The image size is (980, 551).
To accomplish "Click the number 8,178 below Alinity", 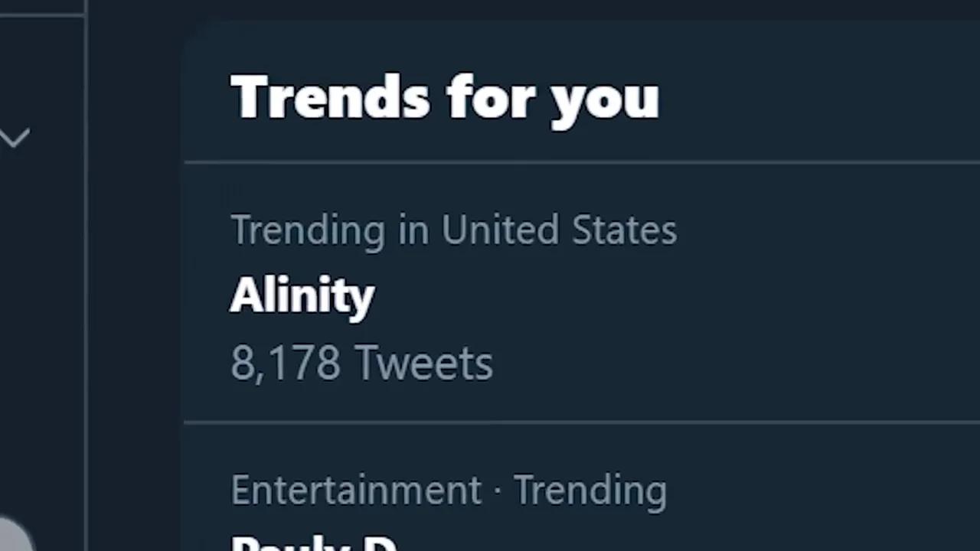I will click(285, 363).
